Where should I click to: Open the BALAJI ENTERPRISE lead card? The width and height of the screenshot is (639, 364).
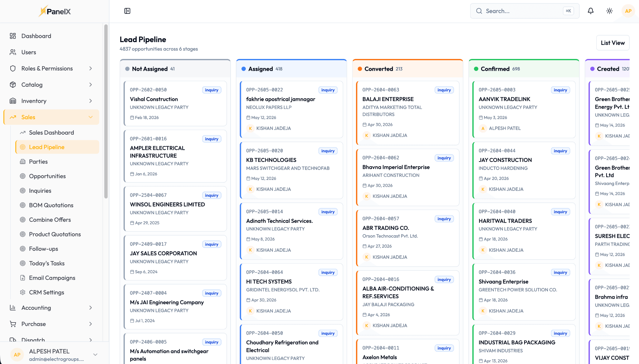408,113
